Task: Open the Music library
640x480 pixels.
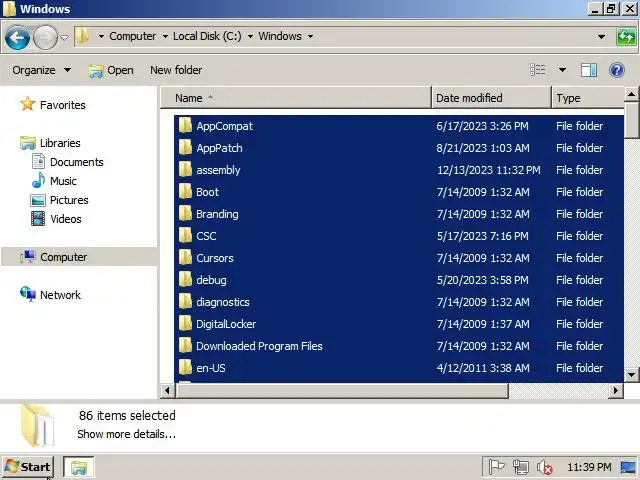Action: point(63,181)
